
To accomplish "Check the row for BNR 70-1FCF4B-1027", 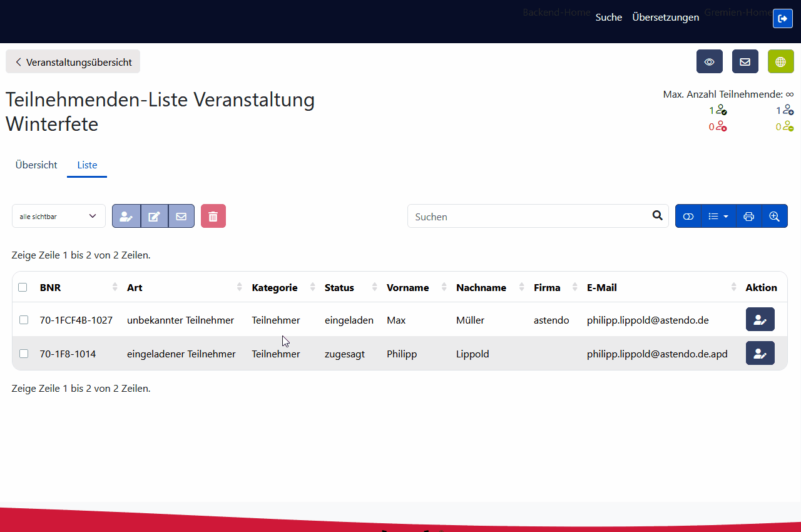I will 24,320.
